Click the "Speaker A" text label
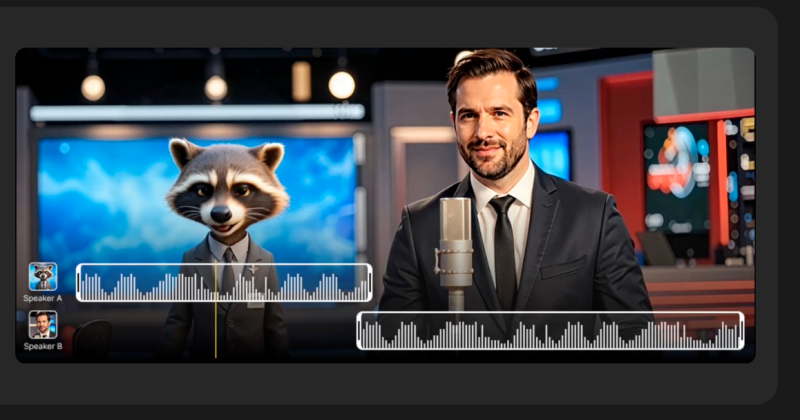 [x=43, y=298]
